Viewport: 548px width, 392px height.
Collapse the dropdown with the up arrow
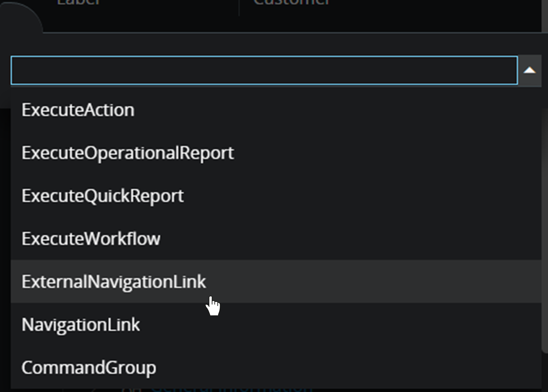[x=530, y=71]
